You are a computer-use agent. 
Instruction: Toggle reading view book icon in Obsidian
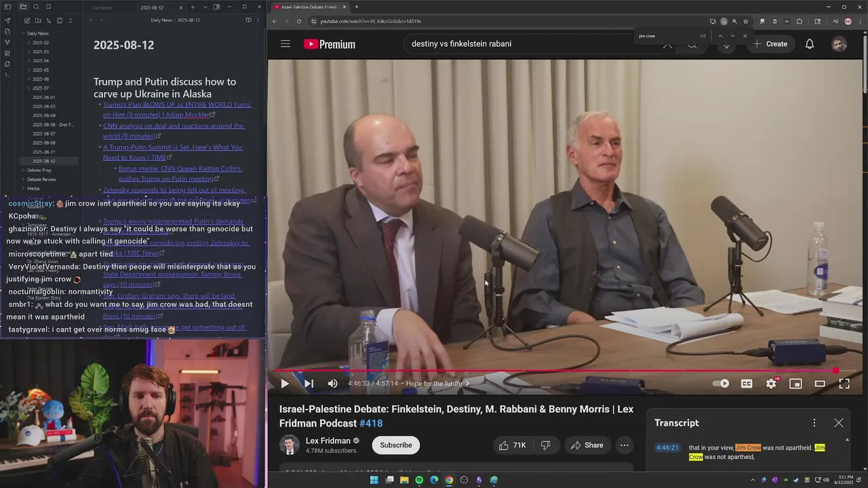click(x=248, y=20)
